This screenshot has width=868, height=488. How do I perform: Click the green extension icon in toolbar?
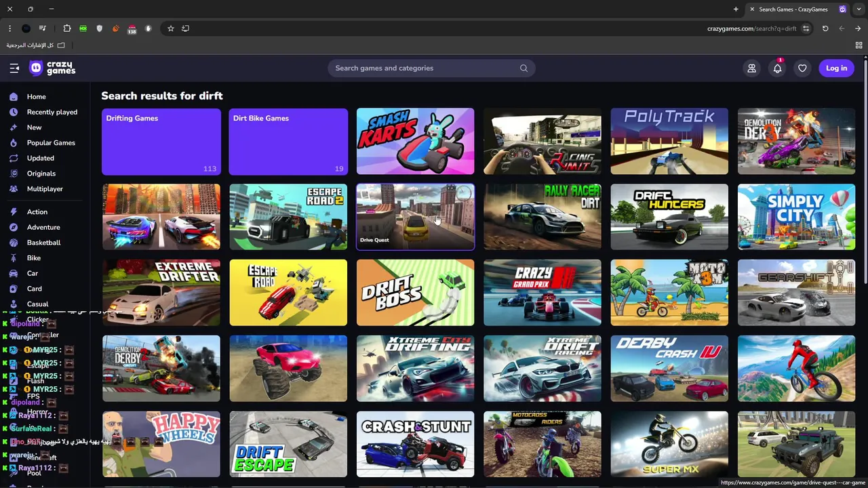83,28
